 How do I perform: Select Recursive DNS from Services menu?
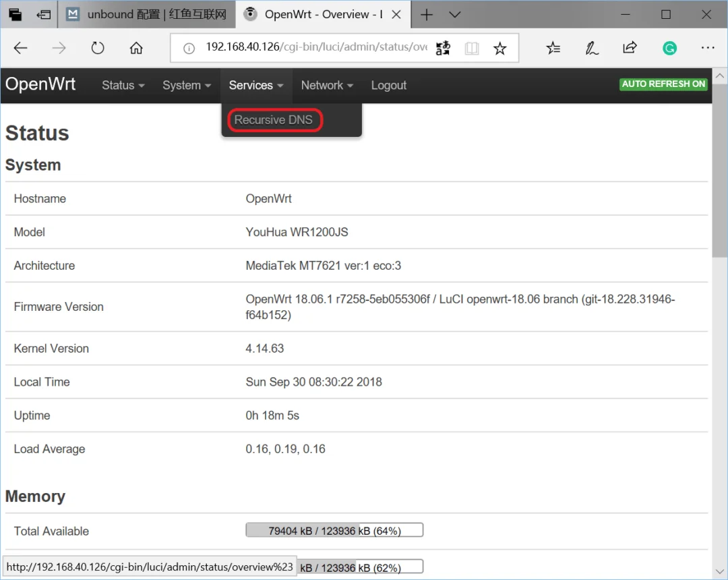tap(274, 121)
